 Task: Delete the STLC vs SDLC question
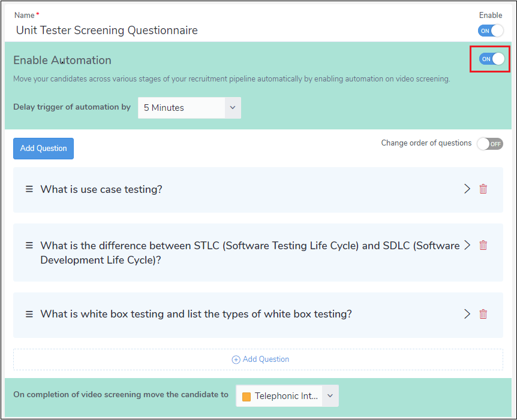pos(483,245)
